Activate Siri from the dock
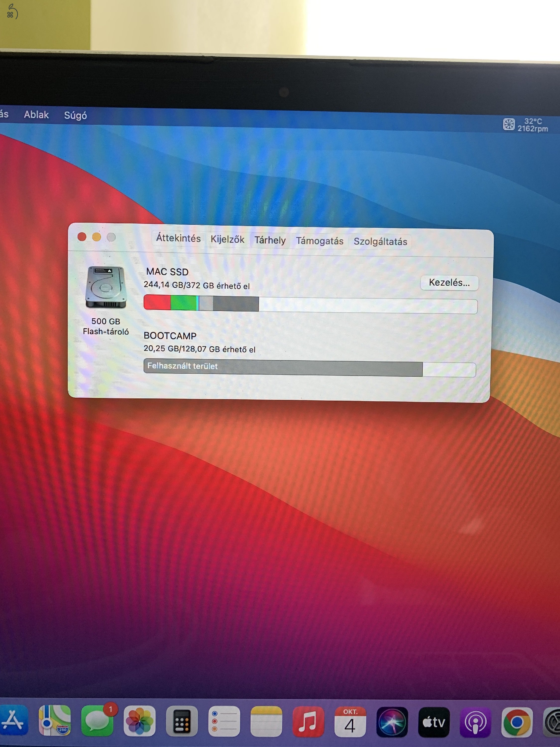This screenshot has width=560, height=747. [392, 722]
